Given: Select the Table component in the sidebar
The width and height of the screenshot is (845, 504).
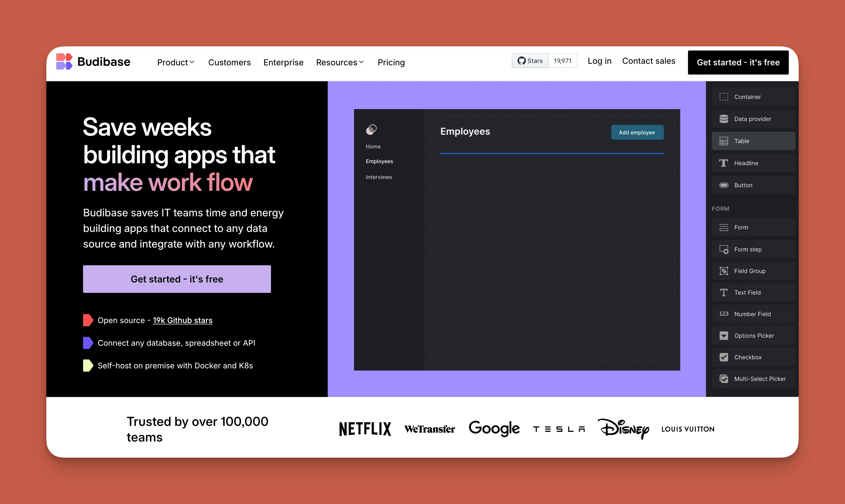Looking at the screenshot, I should coord(753,141).
